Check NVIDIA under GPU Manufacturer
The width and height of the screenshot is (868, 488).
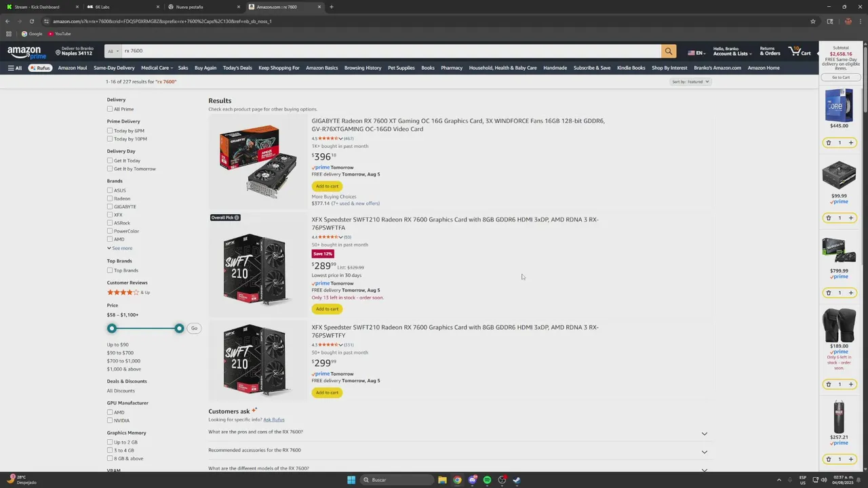[x=110, y=420]
